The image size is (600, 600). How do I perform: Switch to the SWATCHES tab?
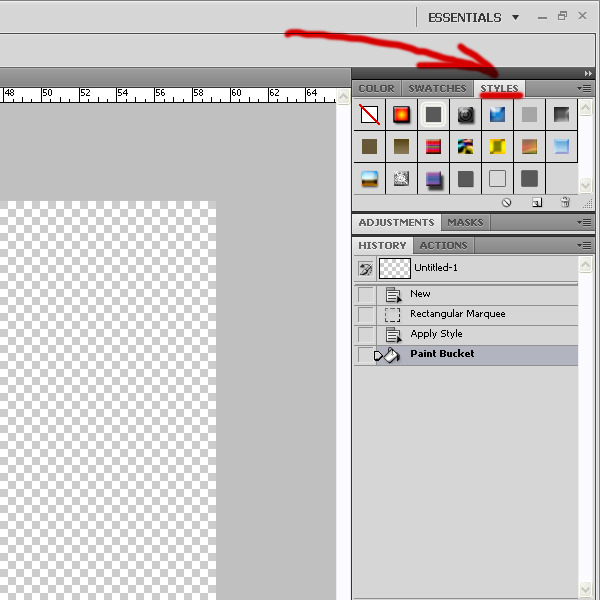click(437, 89)
